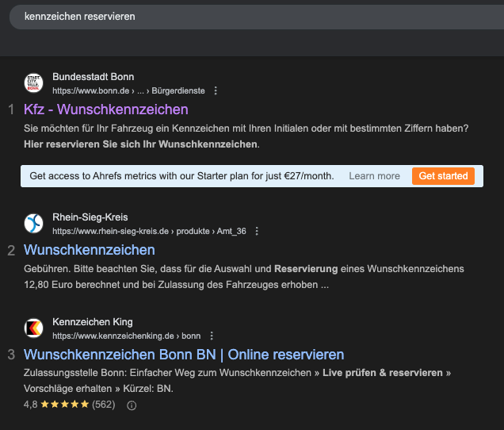
Task: Open the info icon beside the 562 reviews
Action: click(132, 405)
